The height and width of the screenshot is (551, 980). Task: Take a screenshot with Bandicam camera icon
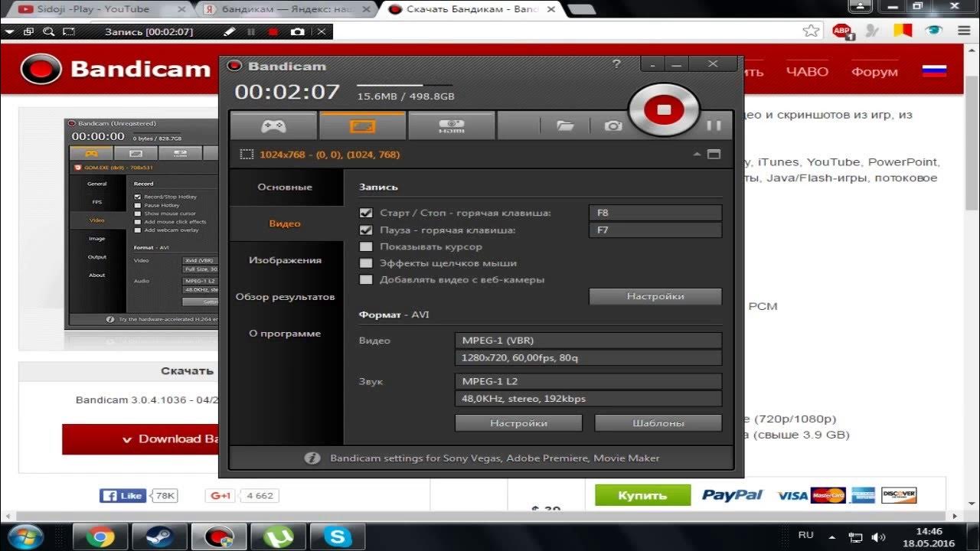613,126
